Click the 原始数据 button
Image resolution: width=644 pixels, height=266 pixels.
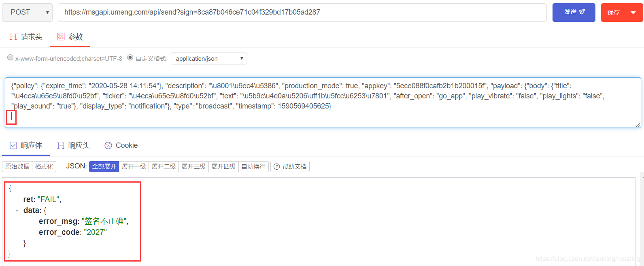[x=17, y=166]
